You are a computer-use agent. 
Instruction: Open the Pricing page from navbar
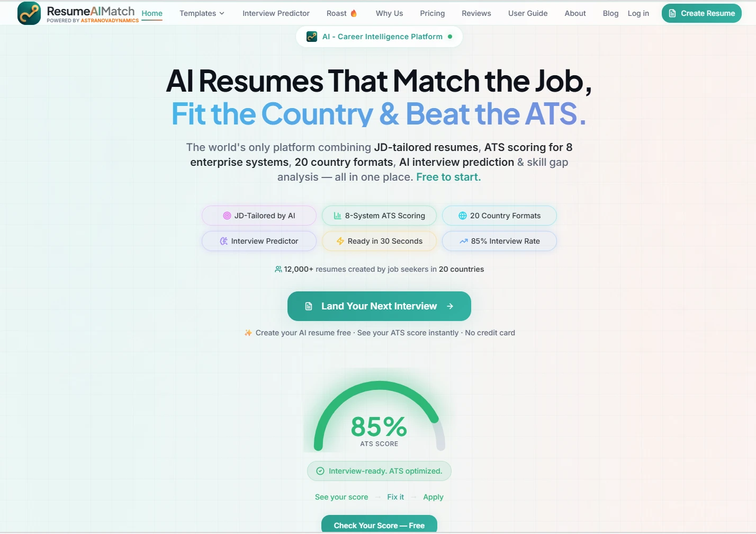point(432,13)
